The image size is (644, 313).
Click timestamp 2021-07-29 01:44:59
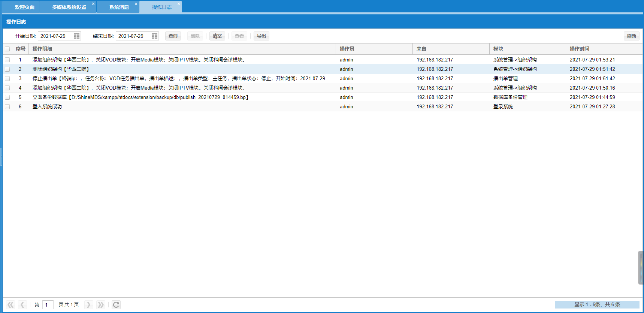[592, 97]
